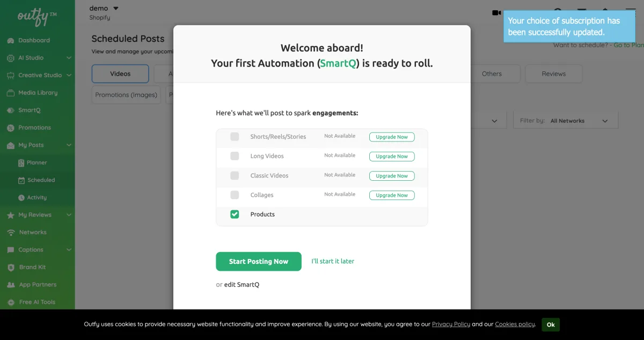Switch to the Promotions (Images) tab
The width and height of the screenshot is (644, 340).
click(x=126, y=95)
